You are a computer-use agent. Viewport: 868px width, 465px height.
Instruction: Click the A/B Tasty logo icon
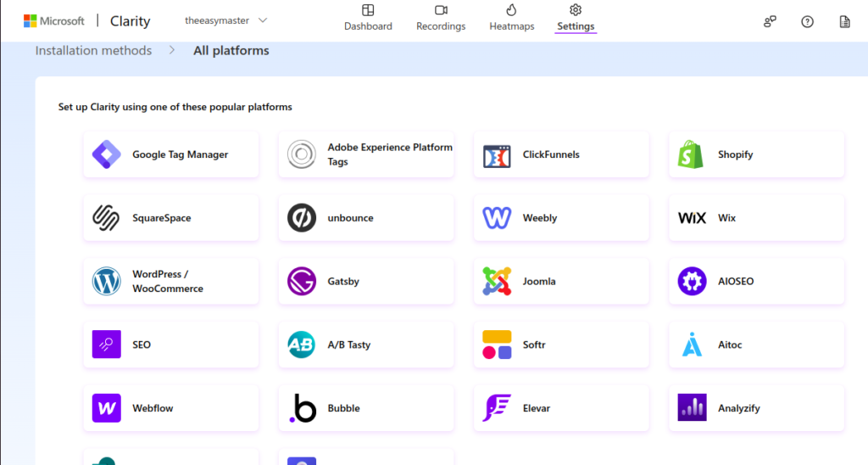[302, 345]
